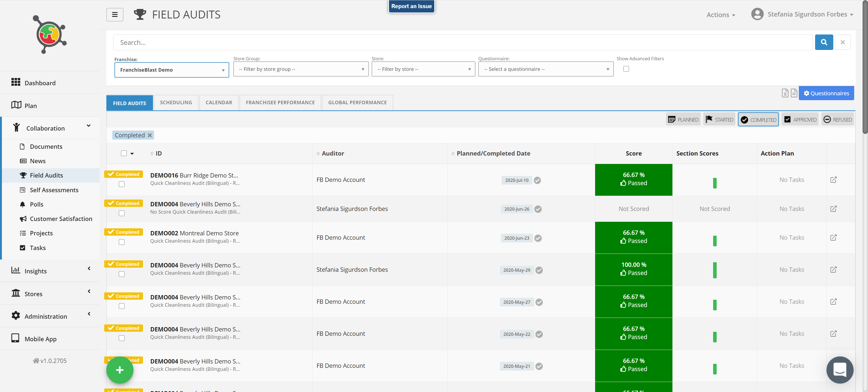Enable Show Advanced Filters checkbox
This screenshot has height=392, width=868.
(x=626, y=69)
